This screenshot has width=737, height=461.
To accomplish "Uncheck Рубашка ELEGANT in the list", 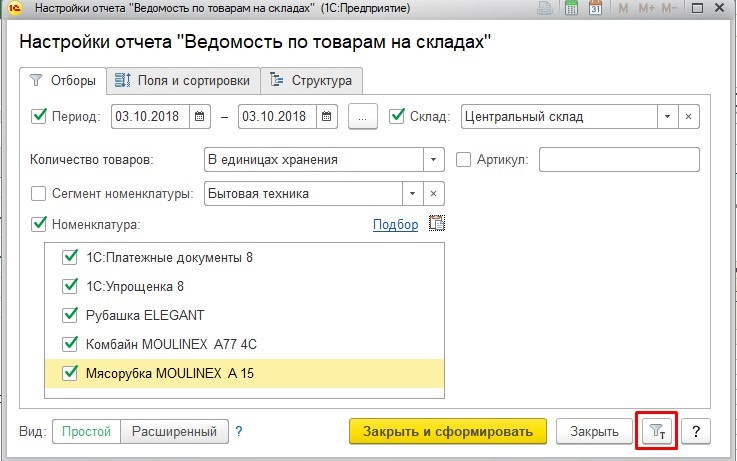I will (69, 315).
